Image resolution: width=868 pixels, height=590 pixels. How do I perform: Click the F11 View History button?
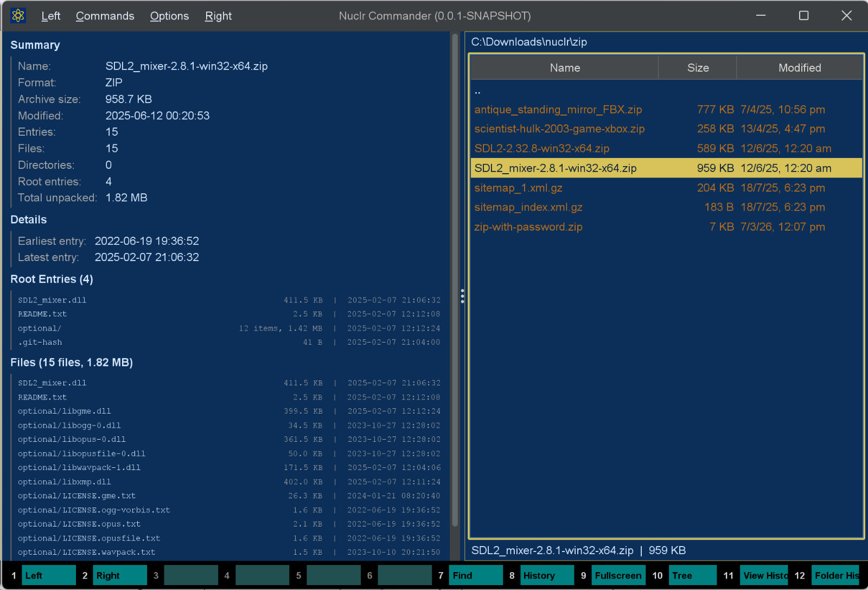click(764, 575)
